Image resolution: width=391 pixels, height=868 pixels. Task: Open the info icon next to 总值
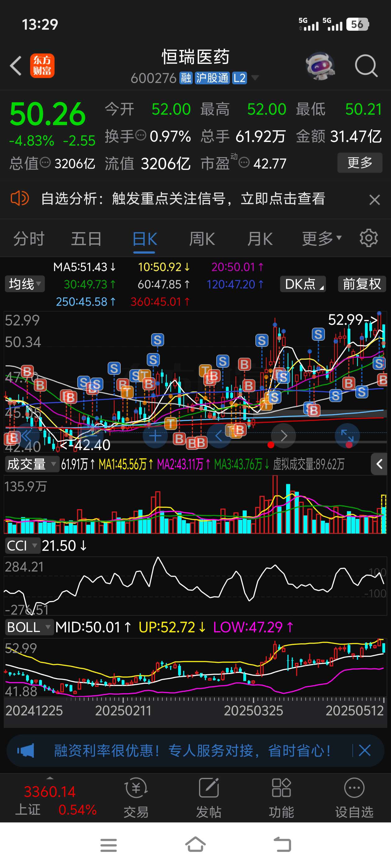click(45, 163)
